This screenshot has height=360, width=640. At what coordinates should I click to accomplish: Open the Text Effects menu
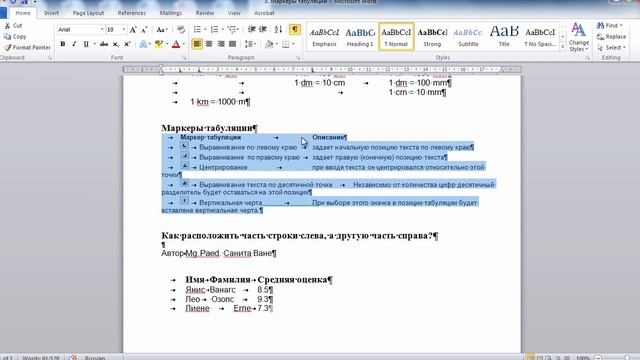coord(144,44)
